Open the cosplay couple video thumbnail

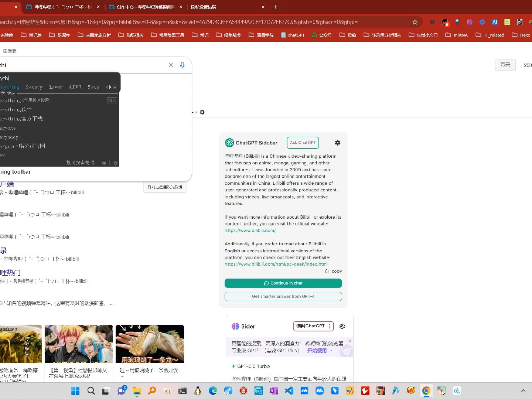point(79,344)
